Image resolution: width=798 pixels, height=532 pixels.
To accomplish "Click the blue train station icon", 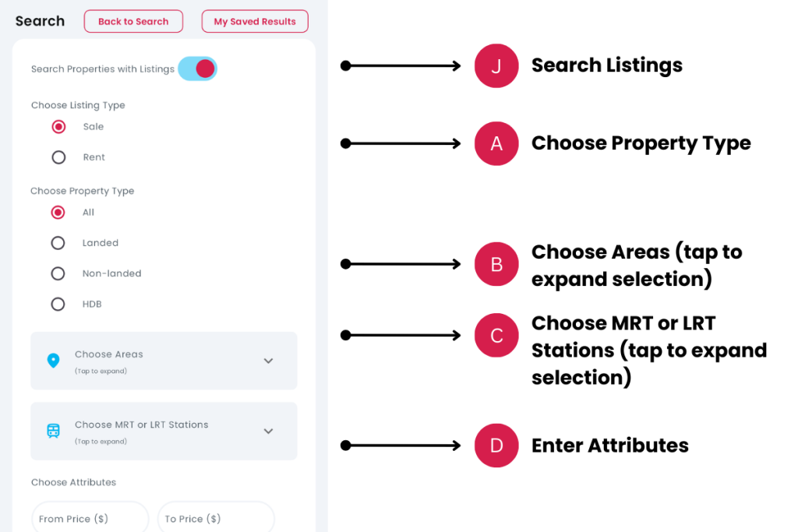I will [x=53, y=431].
